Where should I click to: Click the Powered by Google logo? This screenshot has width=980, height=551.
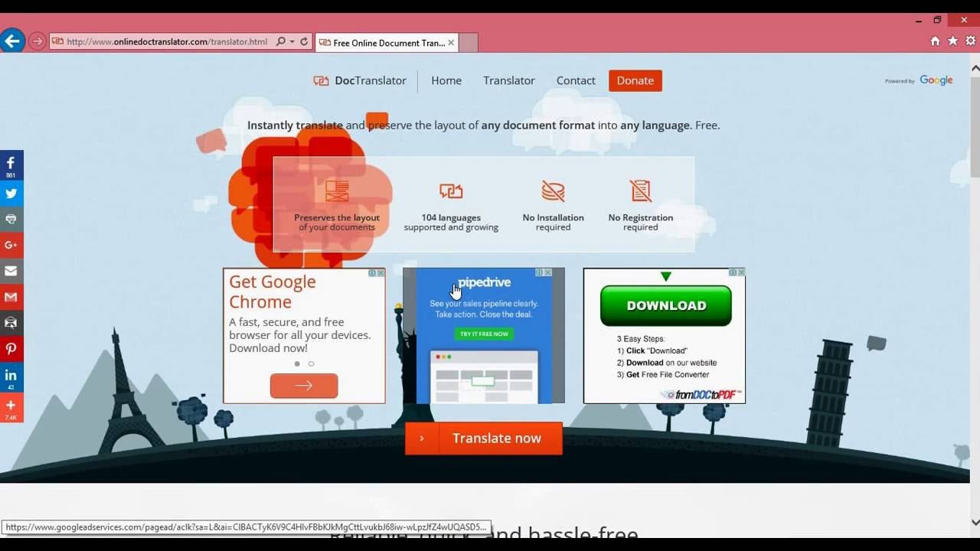(x=919, y=80)
